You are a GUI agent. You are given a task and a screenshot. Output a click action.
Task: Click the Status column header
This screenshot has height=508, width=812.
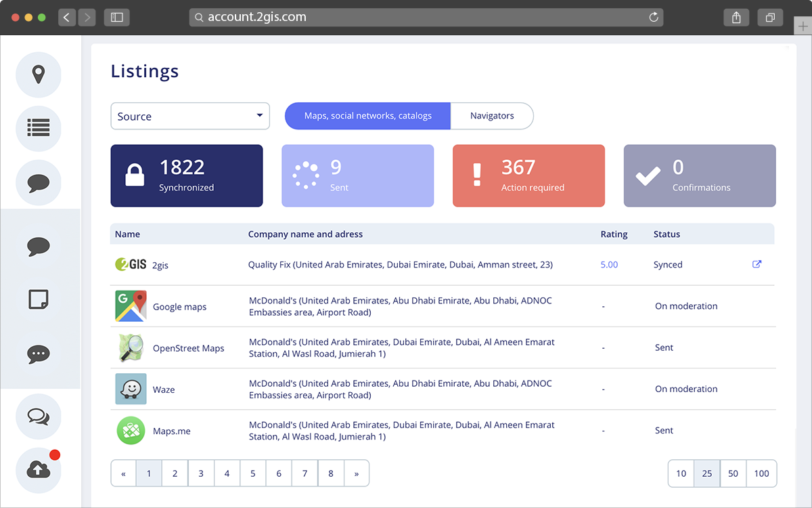point(667,234)
